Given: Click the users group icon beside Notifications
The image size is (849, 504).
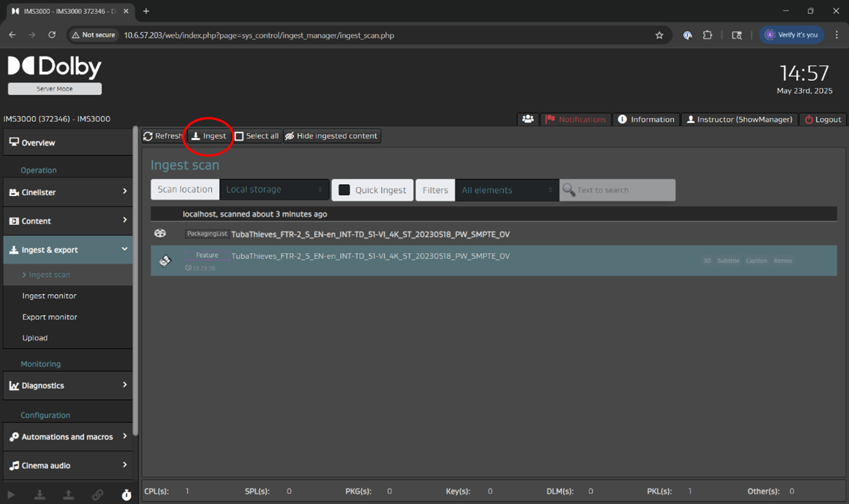Looking at the screenshot, I should (x=528, y=119).
